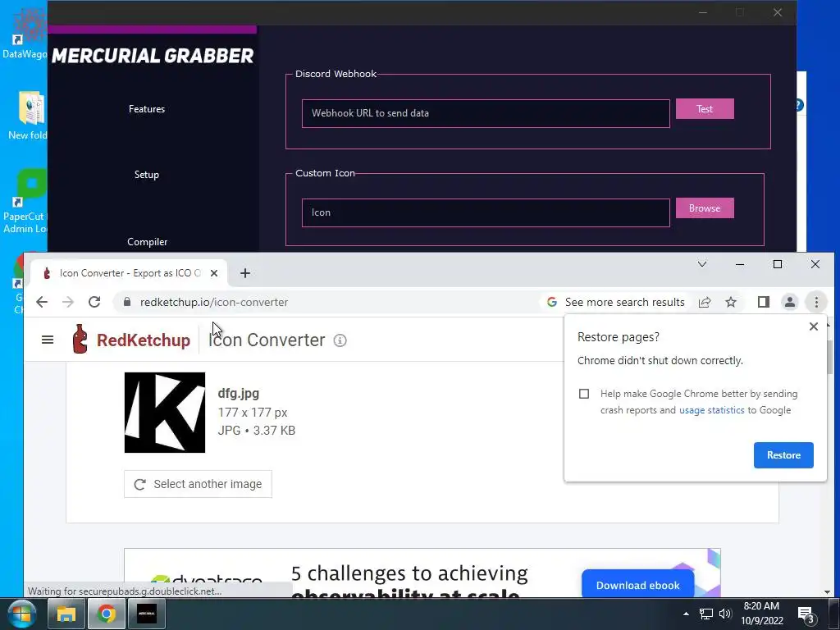Share this page icon in address bar
This screenshot has width=840, height=630.
(x=705, y=302)
